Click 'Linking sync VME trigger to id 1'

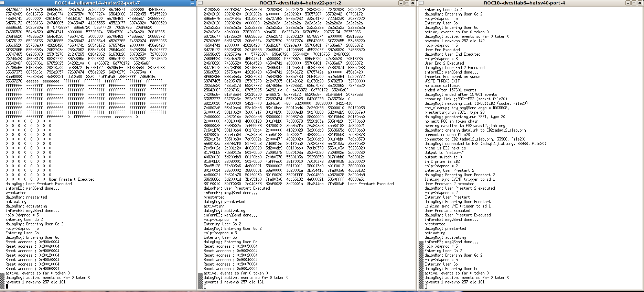click(458, 206)
